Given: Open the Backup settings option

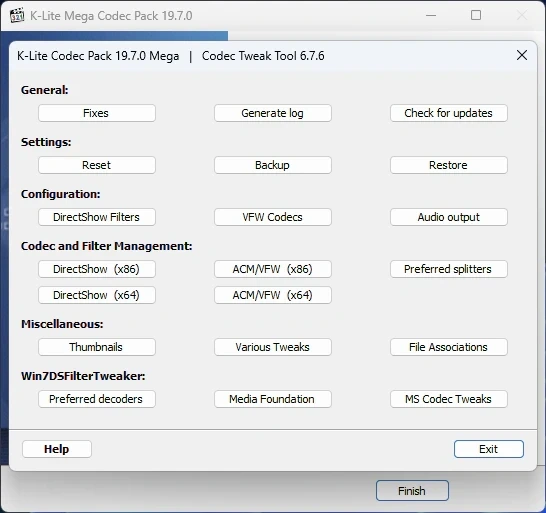Looking at the screenshot, I should coord(273,165).
